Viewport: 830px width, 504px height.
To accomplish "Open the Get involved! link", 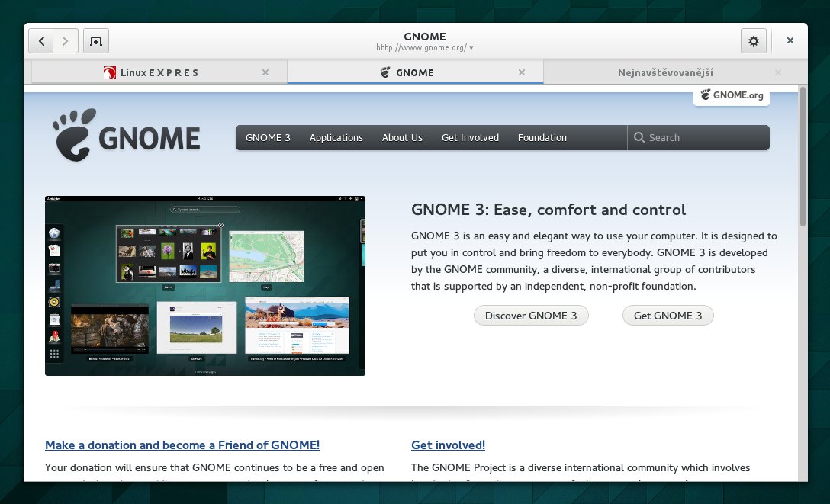I will tap(449, 445).
